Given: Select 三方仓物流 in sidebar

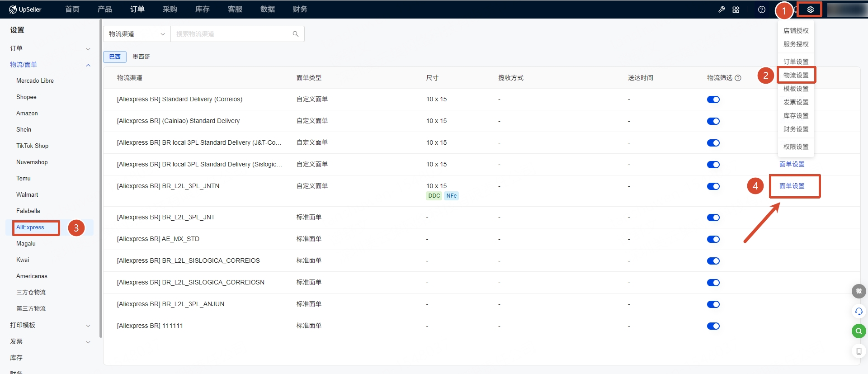Looking at the screenshot, I should [31, 293].
